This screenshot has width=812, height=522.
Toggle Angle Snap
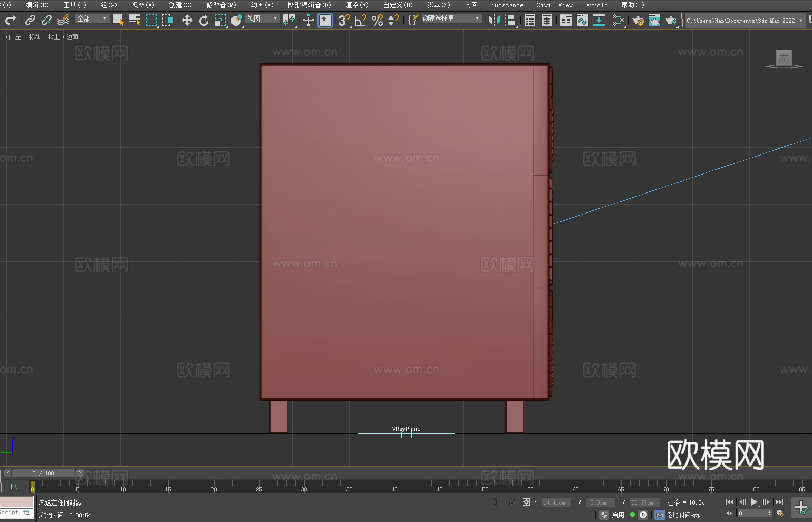[x=361, y=20]
